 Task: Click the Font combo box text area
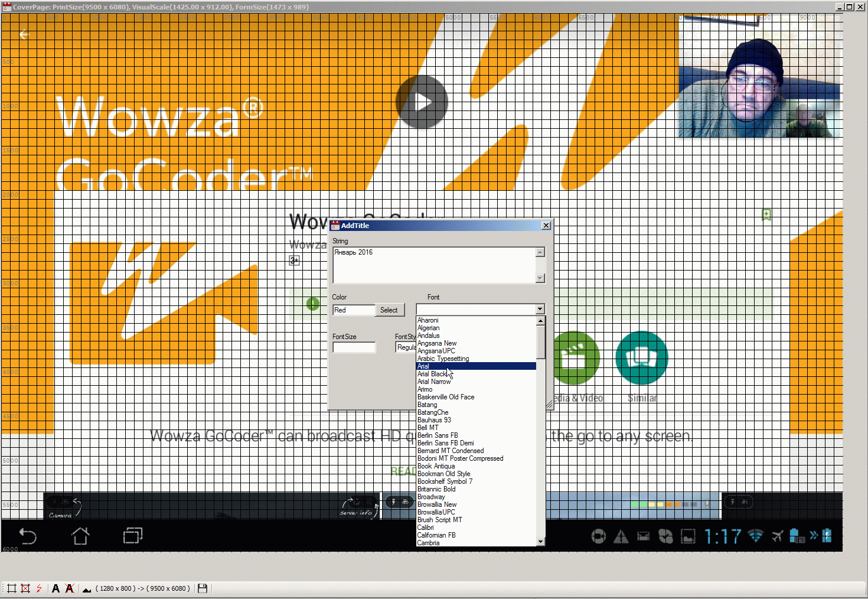pyautogui.click(x=476, y=309)
